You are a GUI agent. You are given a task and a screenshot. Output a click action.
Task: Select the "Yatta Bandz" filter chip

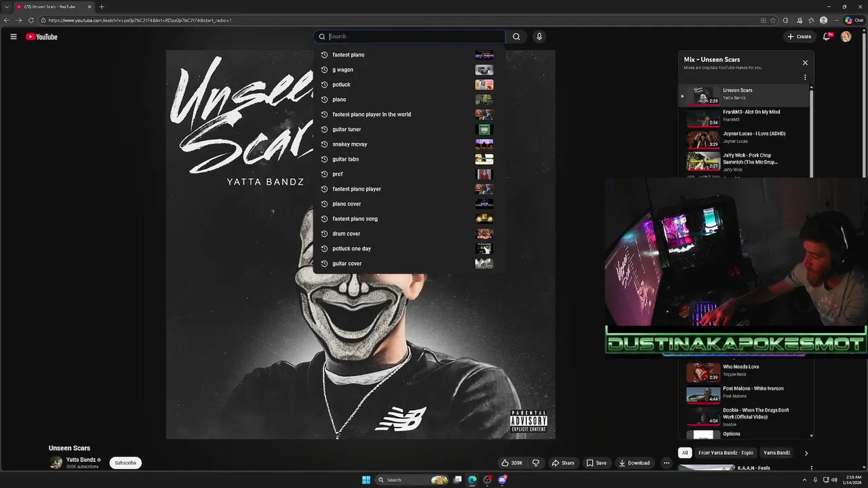(x=776, y=453)
